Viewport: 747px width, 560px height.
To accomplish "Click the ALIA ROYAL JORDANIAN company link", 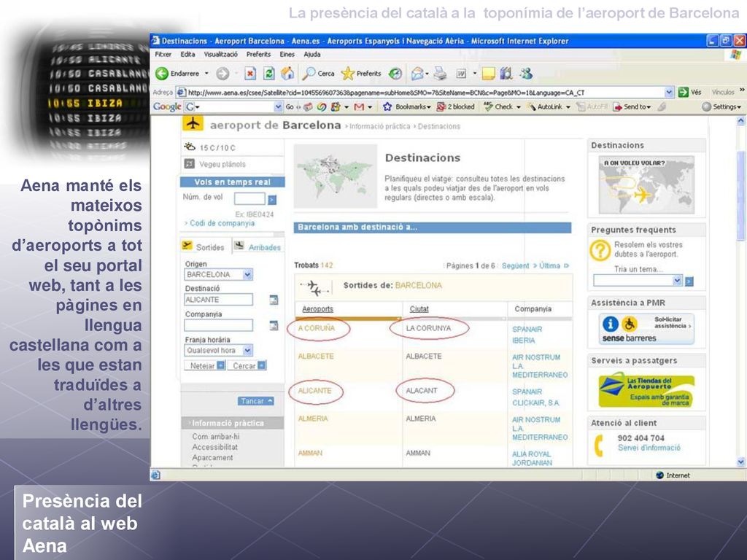I will click(x=532, y=458).
